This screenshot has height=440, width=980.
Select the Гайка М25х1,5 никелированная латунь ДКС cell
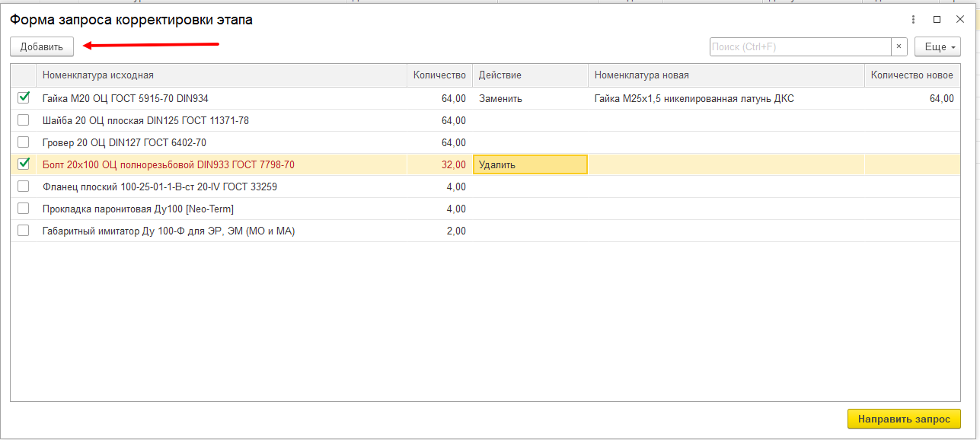tap(726, 98)
